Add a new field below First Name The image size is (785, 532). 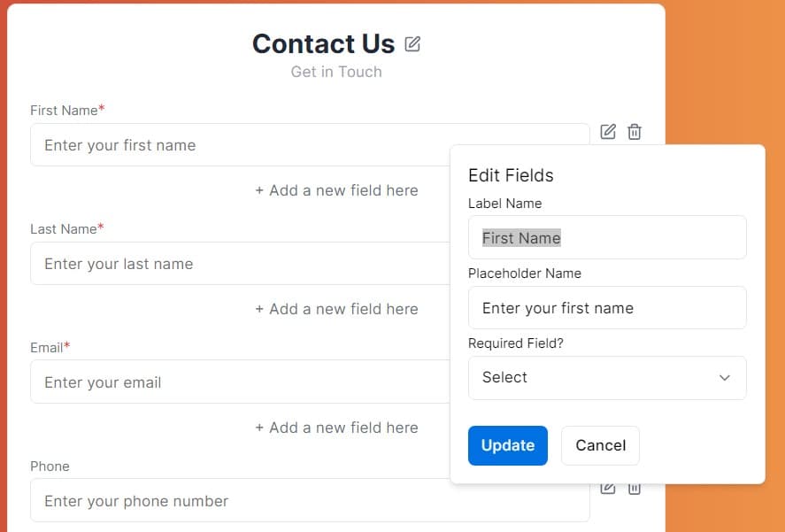coord(336,190)
